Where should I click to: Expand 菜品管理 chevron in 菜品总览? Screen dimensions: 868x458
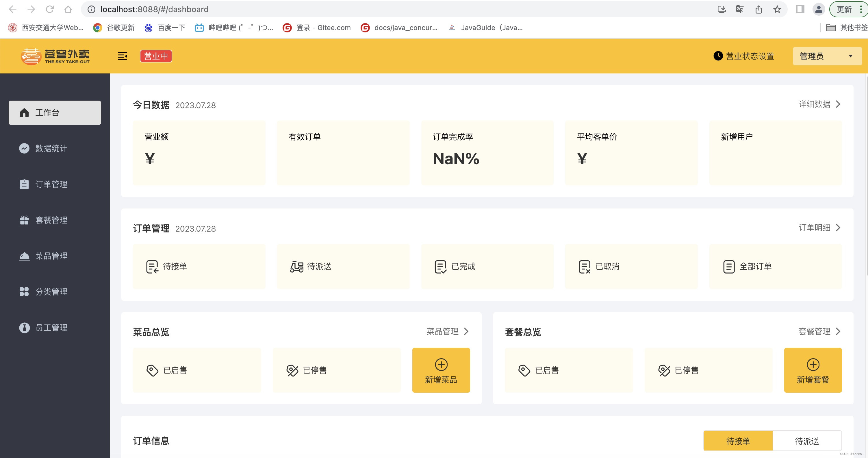[466, 332]
